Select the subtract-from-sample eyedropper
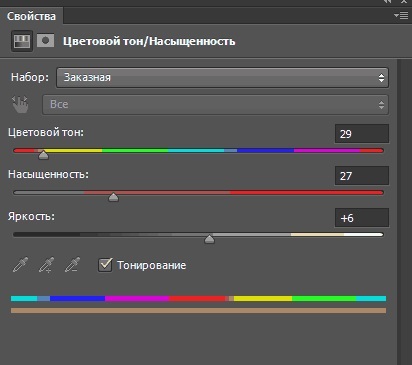Screen dimensions: 412x365 (72, 265)
